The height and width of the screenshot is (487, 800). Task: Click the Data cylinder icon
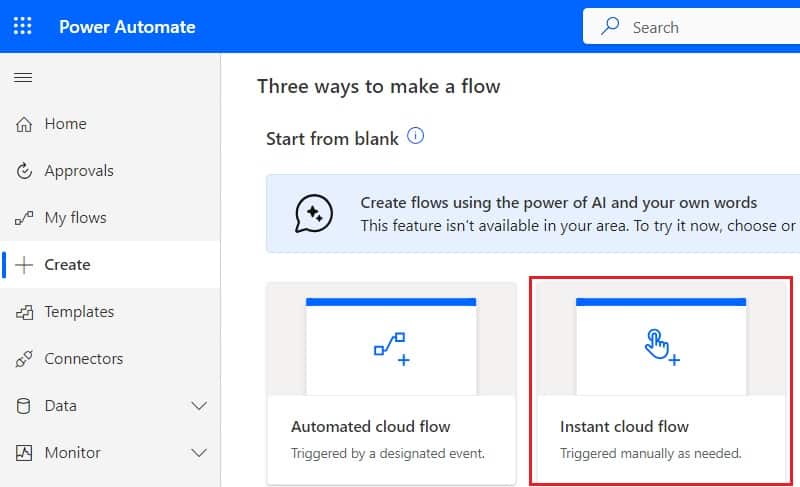pos(23,406)
